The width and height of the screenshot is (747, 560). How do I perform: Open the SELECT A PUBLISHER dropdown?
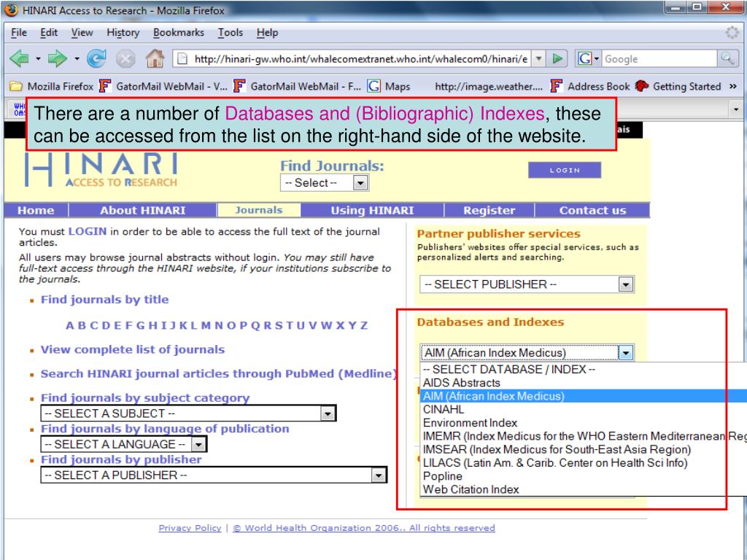[x=214, y=475]
